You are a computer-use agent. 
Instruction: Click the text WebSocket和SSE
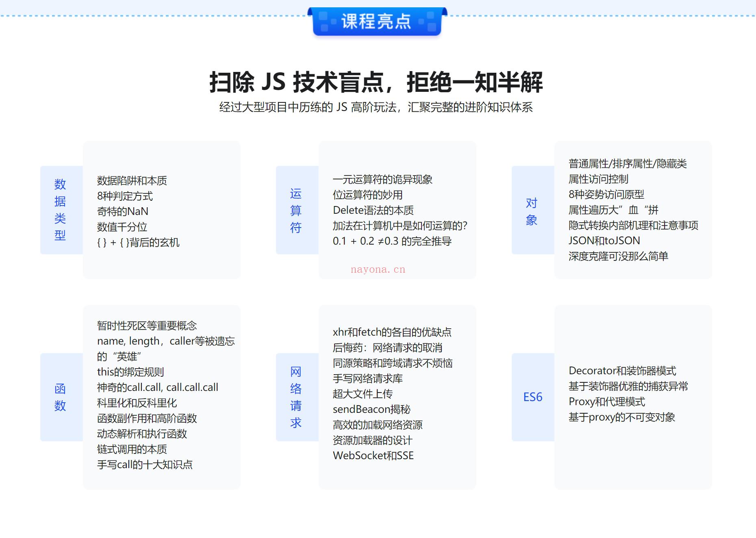click(373, 456)
